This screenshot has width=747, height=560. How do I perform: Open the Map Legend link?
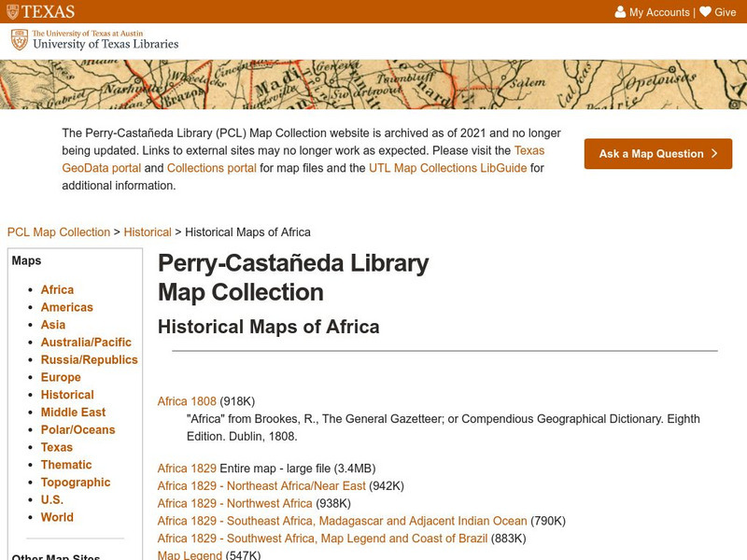189,554
